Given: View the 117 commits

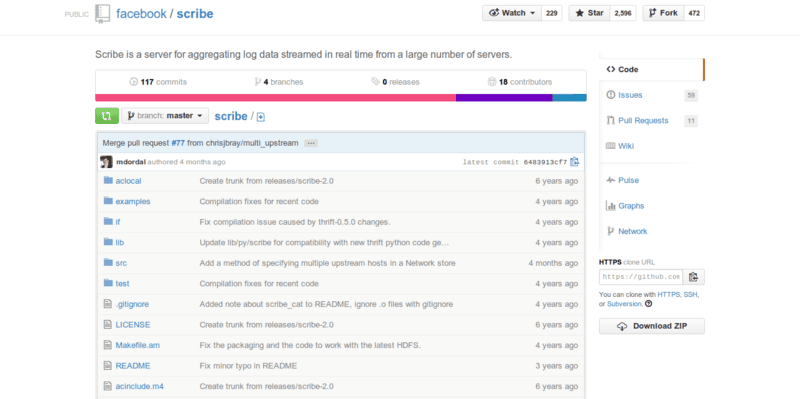Looking at the screenshot, I should [158, 82].
